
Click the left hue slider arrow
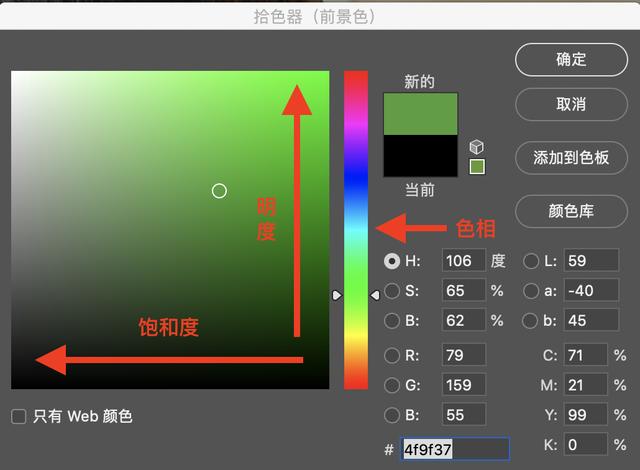(337, 295)
